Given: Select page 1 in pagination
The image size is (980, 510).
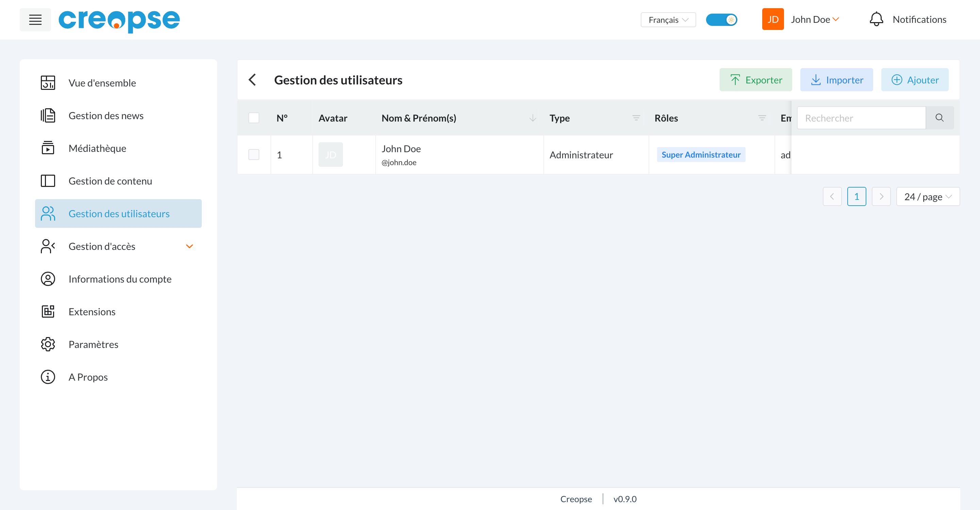Looking at the screenshot, I should tap(856, 196).
